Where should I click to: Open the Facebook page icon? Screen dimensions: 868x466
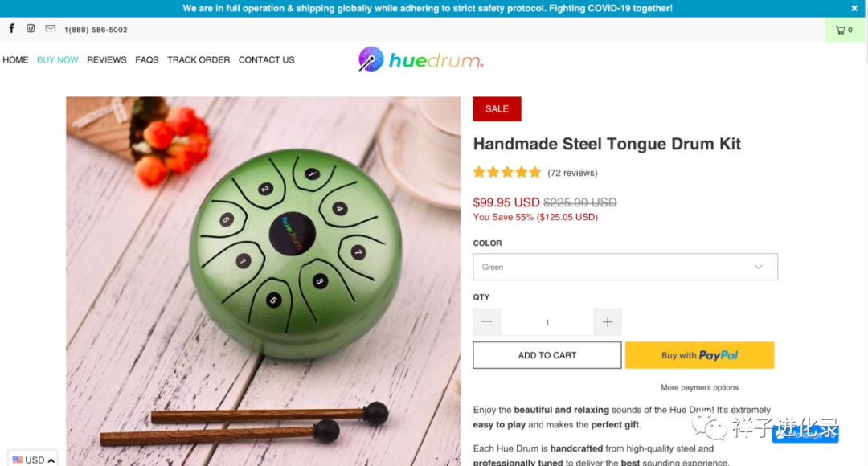tap(11, 29)
